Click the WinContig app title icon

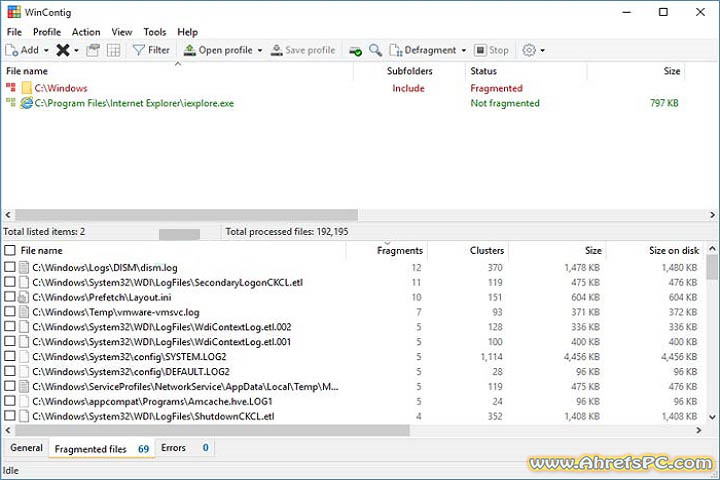click(x=14, y=12)
